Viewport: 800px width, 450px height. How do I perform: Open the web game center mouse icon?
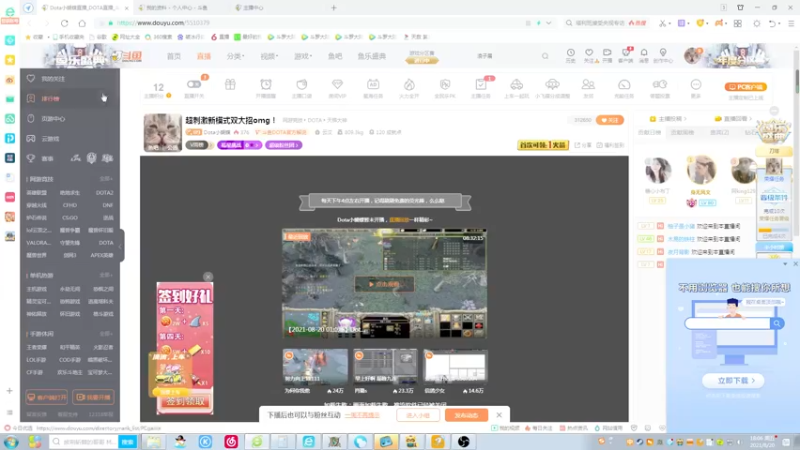tap(31, 118)
